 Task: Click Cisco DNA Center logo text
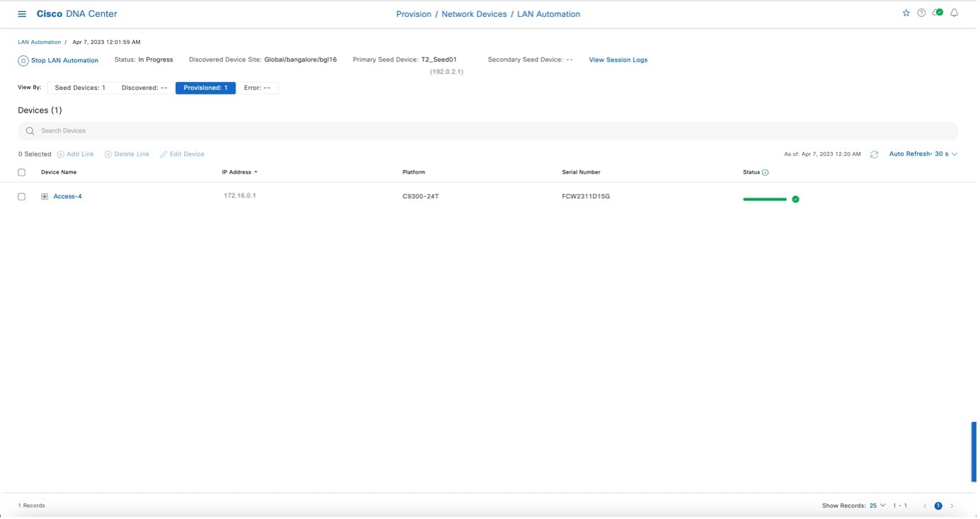point(77,14)
